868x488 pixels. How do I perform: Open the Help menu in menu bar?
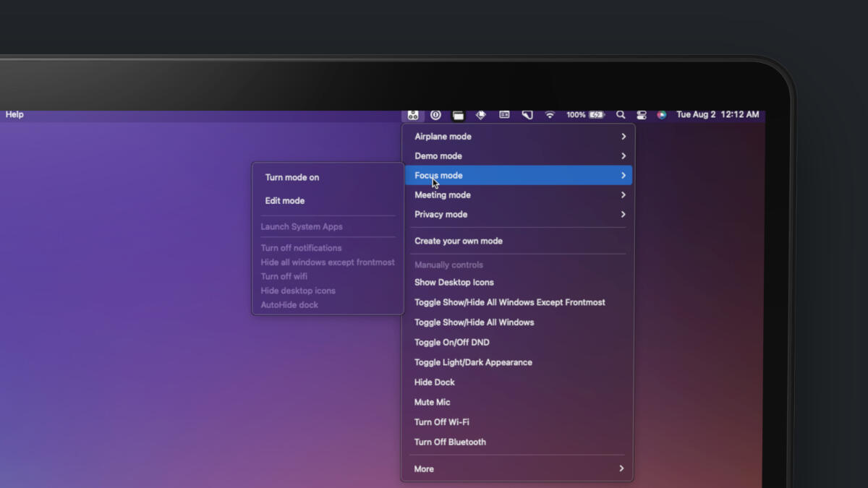pyautogui.click(x=14, y=114)
